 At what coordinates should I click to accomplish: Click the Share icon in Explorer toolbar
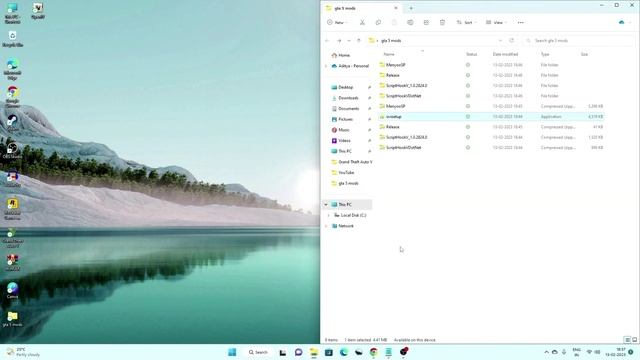click(426, 22)
